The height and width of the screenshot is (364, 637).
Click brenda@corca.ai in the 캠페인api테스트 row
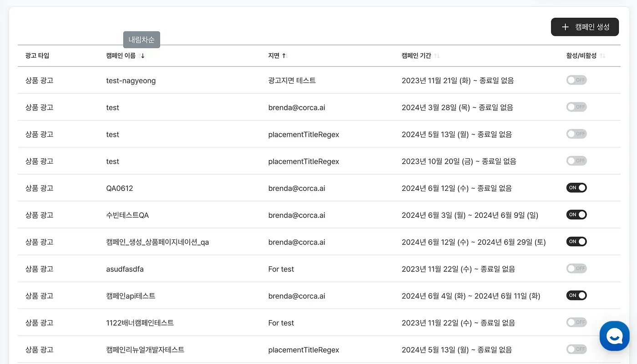click(x=297, y=296)
